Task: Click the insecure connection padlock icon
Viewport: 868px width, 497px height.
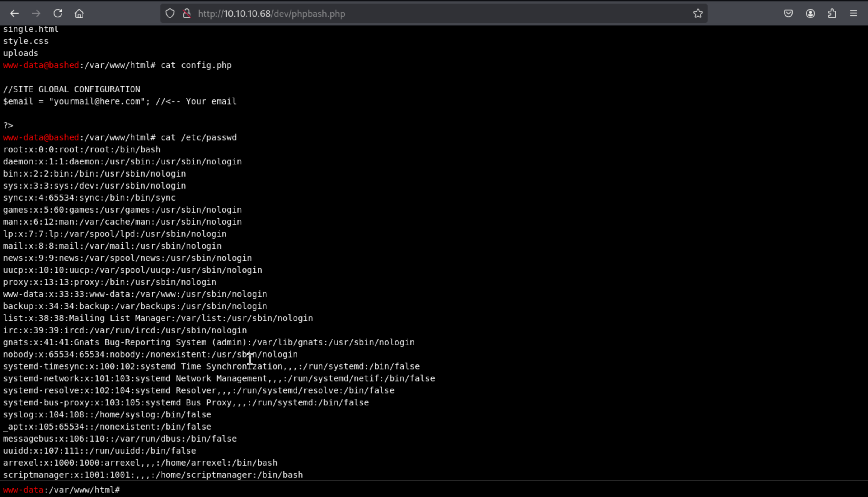Action: [187, 14]
